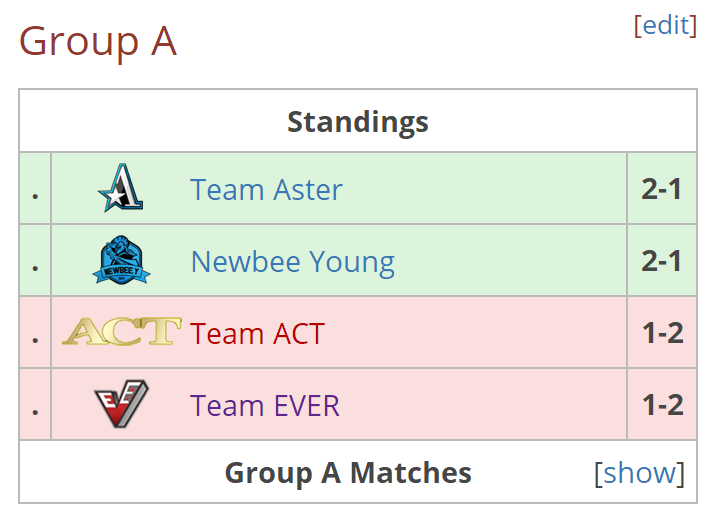Image resolution: width=727 pixels, height=512 pixels.
Task: Click the rank cell beside Team EVER
Action: 35,404
